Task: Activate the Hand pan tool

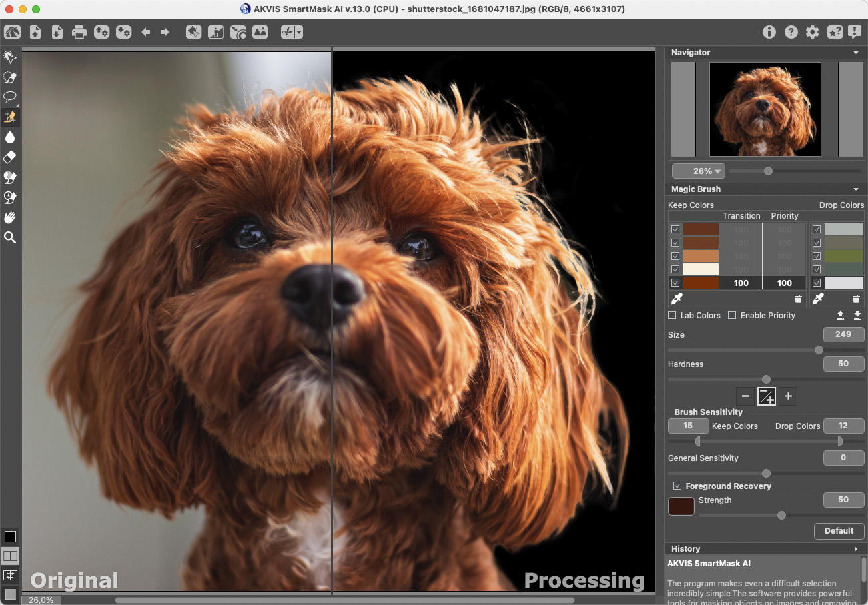Action: pos(10,217)
